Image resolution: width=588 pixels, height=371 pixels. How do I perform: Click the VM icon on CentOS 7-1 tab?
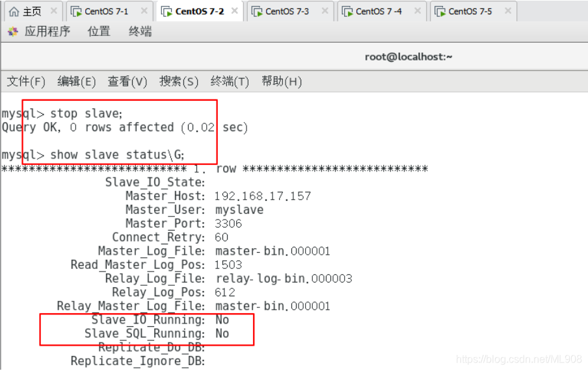click(x=77, y=12)
